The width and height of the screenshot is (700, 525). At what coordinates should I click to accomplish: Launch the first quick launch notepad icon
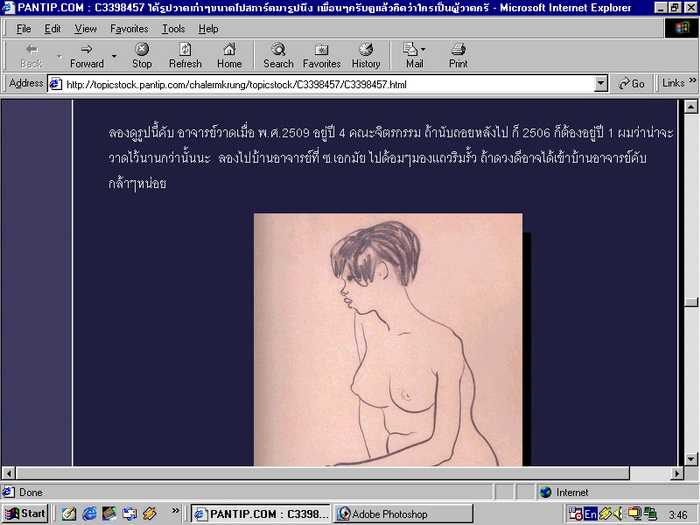point(69,514)
